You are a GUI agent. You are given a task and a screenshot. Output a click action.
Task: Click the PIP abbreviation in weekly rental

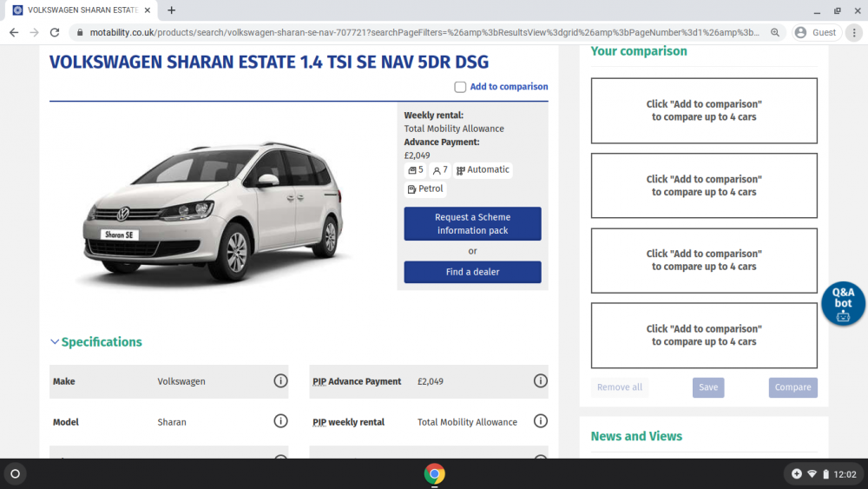click(319, 422)
